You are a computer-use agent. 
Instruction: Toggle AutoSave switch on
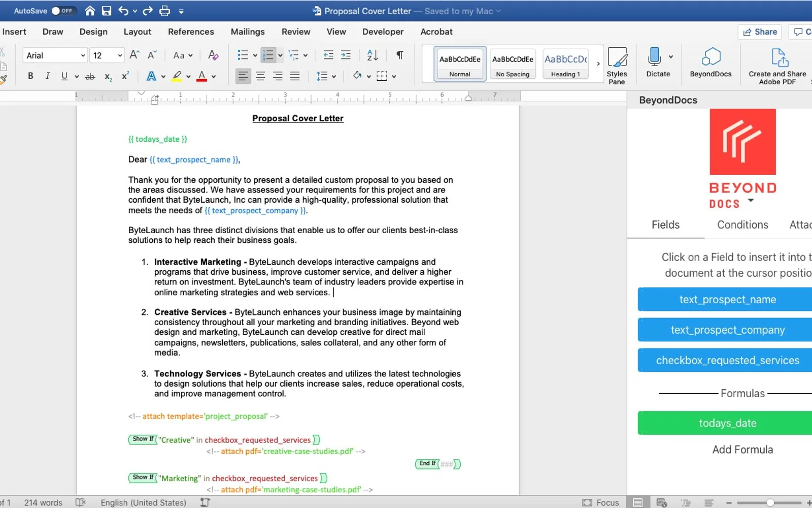(63, 11)
